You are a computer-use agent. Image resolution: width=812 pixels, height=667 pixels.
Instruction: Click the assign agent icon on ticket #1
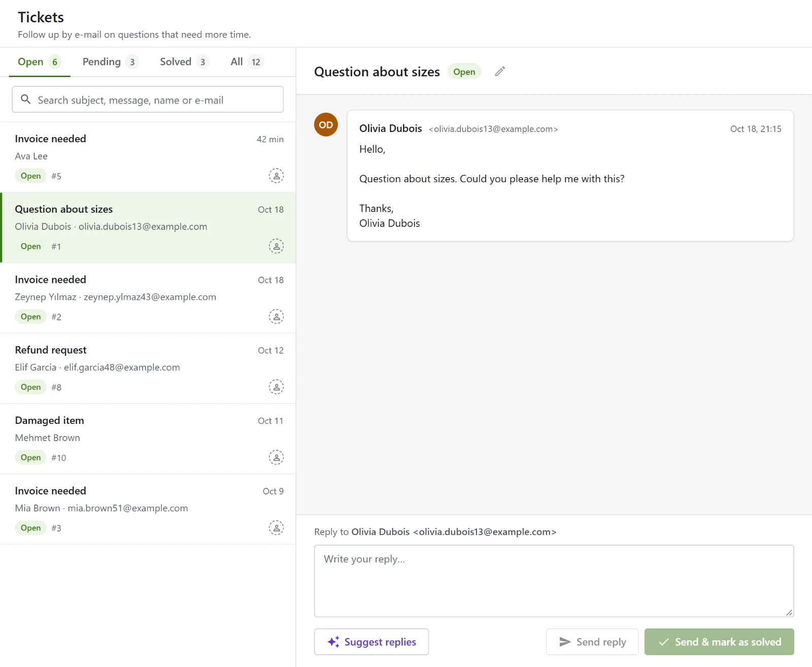coord(276,247)
